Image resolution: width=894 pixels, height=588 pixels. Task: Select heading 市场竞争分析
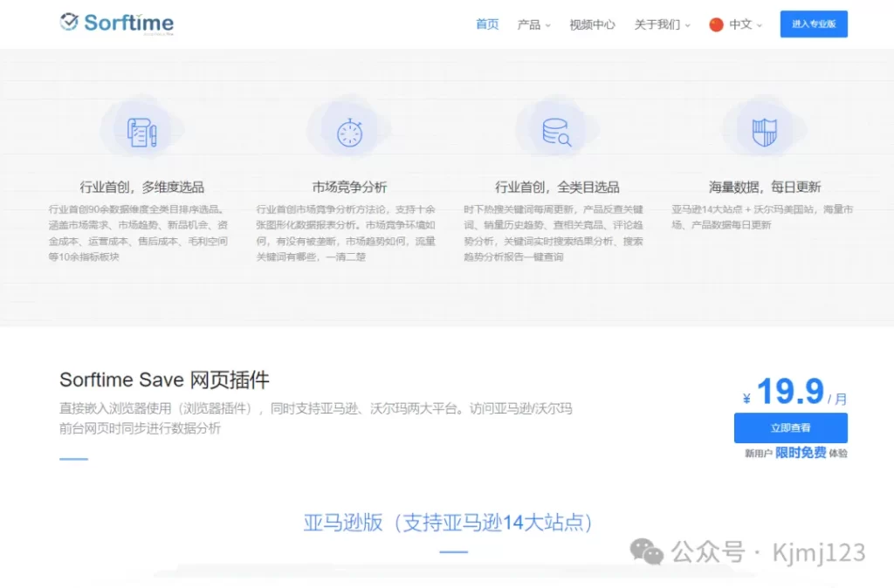coord(349,187)
